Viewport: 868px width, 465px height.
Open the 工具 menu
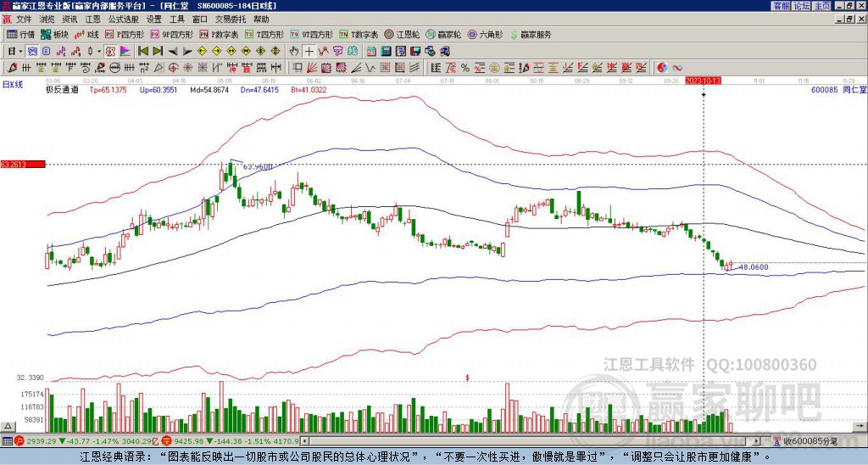pos(176,20)
